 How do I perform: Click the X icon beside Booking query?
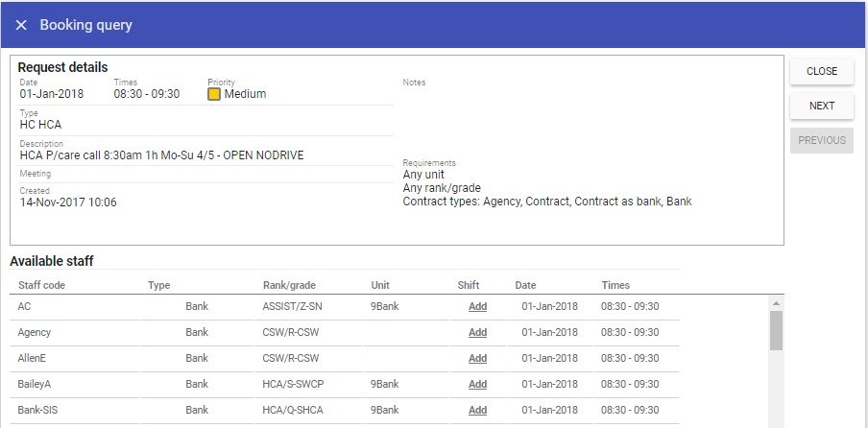tap(21, 25)
